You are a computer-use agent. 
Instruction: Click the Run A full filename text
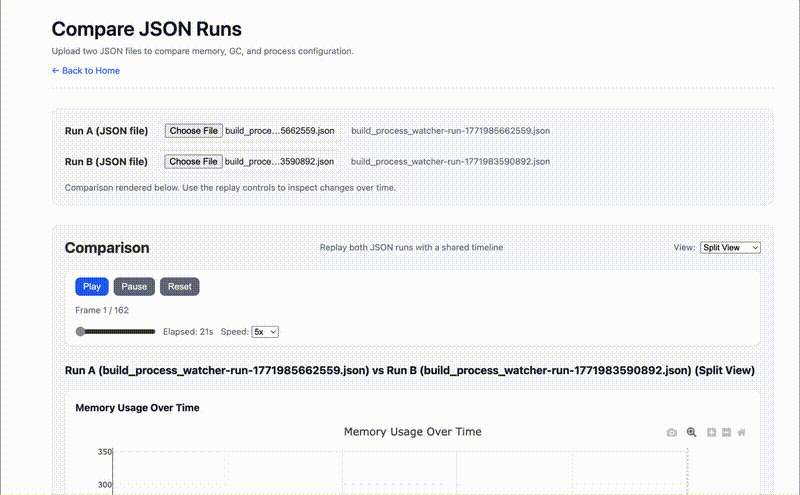click(x=451, y=131)
